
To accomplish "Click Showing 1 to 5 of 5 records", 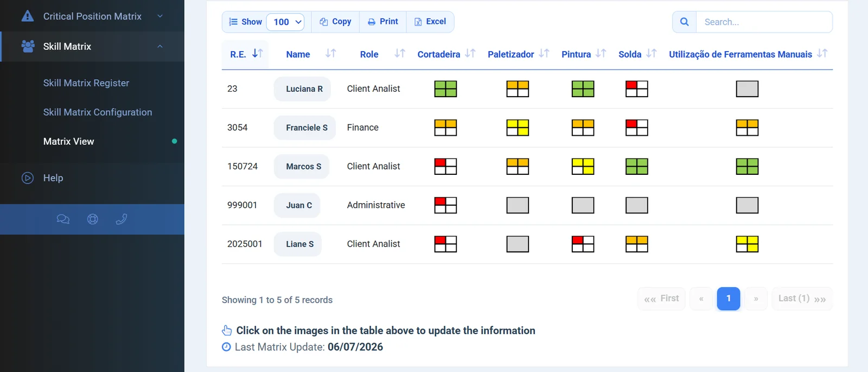I will (x=277, y=300).
